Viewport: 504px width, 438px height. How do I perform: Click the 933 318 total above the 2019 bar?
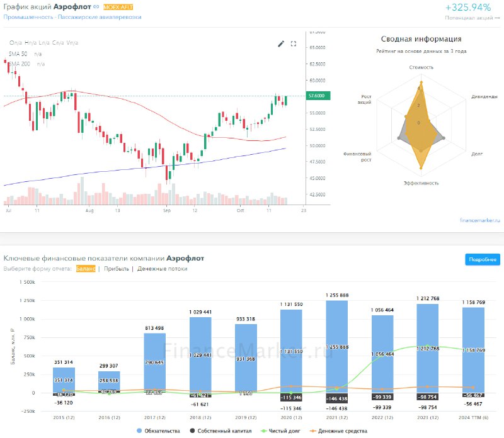246,319
